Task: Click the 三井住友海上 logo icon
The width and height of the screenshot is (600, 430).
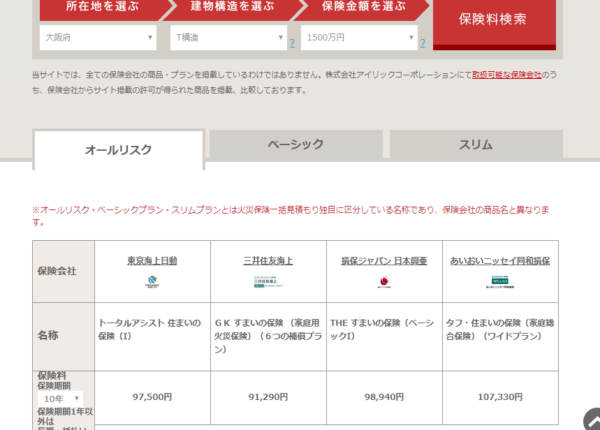Action: (x=268, y=282)
